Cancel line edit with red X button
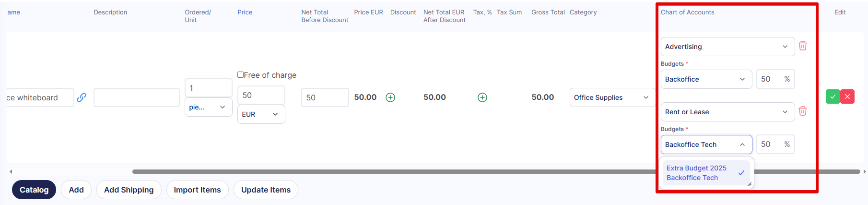 click(847, 96)
